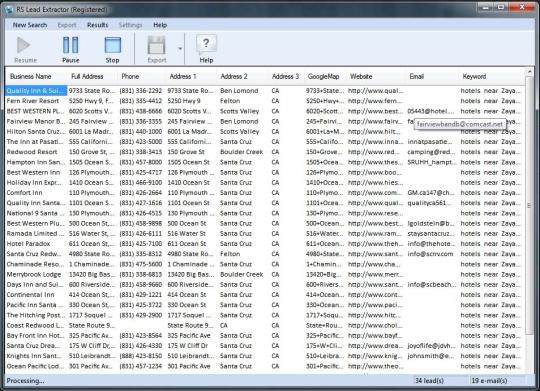
Task: Select the Comfort Inn row
Action: 265,193
